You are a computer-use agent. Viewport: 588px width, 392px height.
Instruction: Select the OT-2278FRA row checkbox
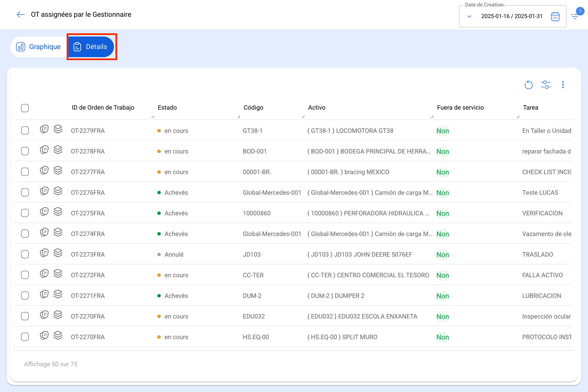(25, 151)
